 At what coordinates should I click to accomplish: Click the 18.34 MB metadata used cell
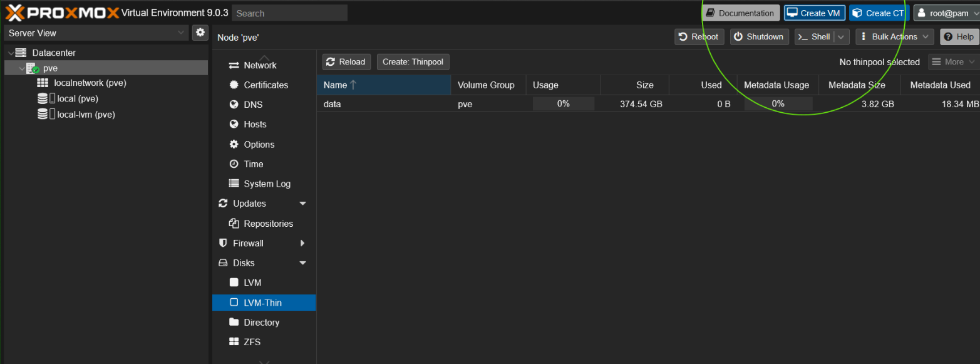tap(960, 104)
